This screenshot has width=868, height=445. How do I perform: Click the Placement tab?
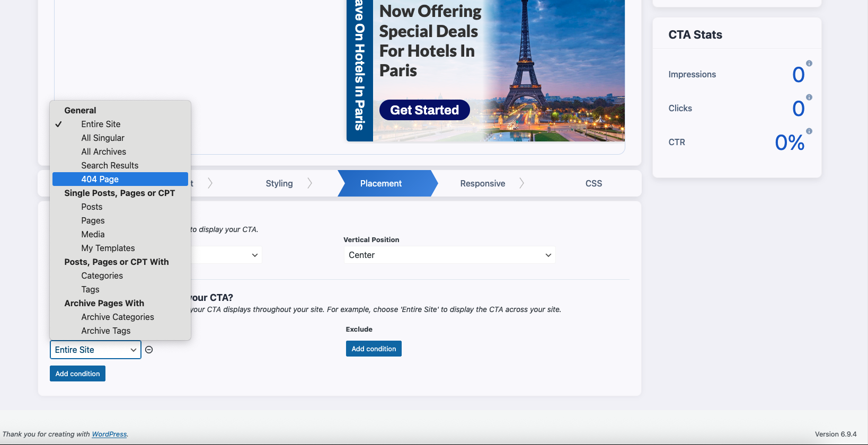(x=381, y=183)
